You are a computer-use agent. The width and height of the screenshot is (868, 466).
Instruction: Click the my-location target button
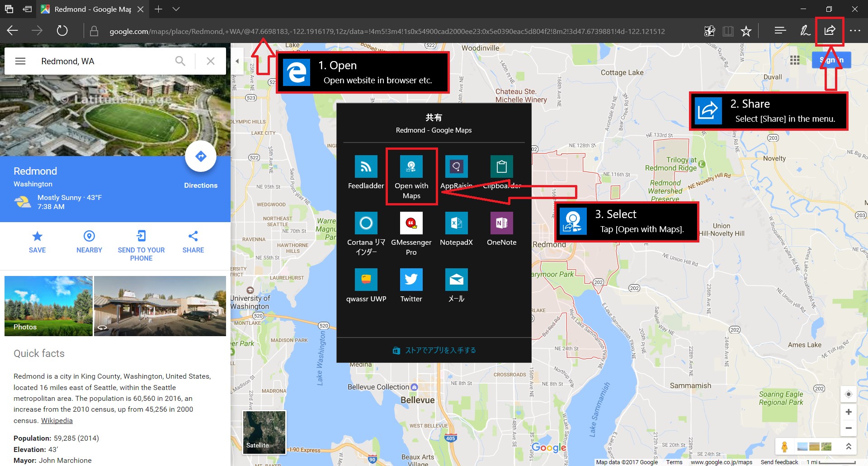click(x=849, y=394)
